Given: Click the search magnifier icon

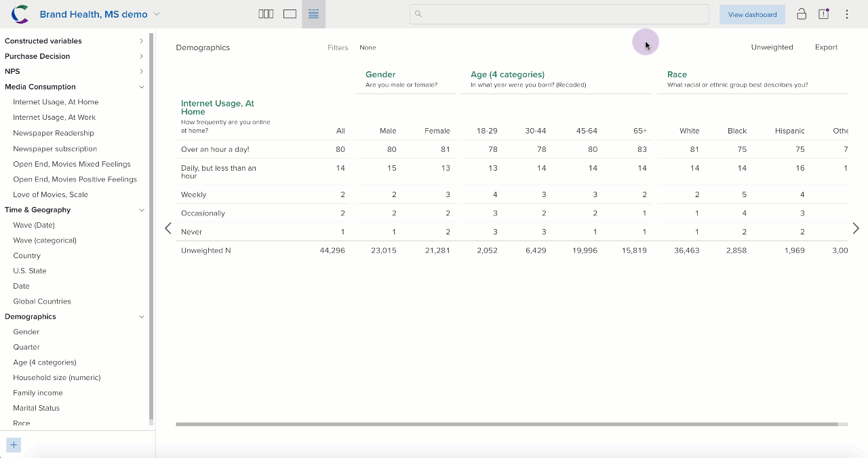Looking at the screenshot, I should point(418,14).
